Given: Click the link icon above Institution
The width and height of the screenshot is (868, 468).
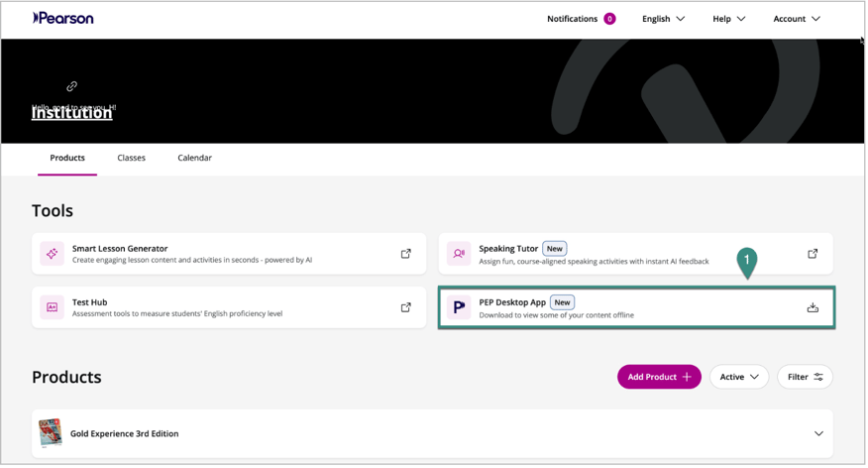Looking at the screenshot, I should (x=72, y=86).
